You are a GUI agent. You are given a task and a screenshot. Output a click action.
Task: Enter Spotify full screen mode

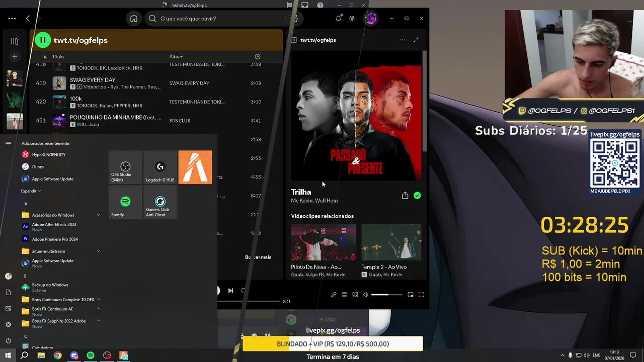422,295
